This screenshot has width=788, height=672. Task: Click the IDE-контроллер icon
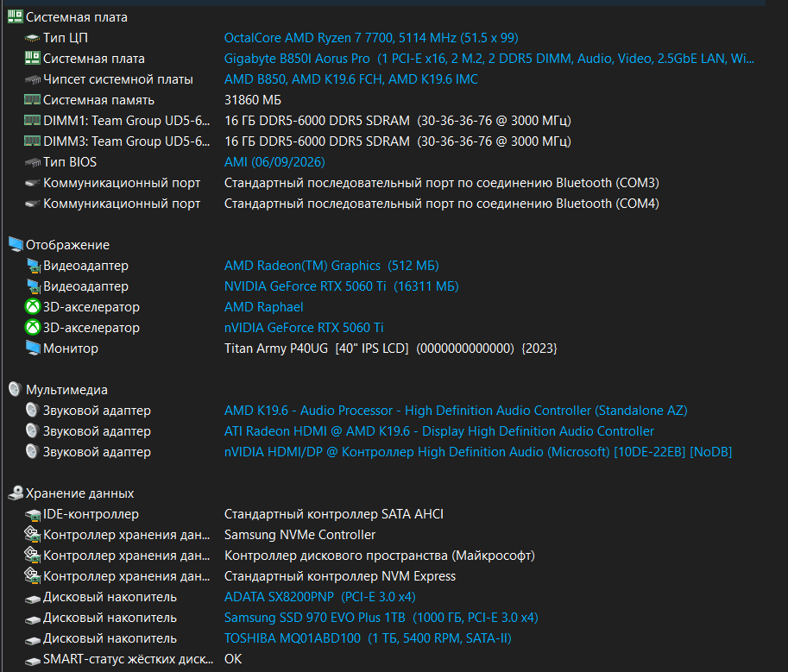click(33, 514)
